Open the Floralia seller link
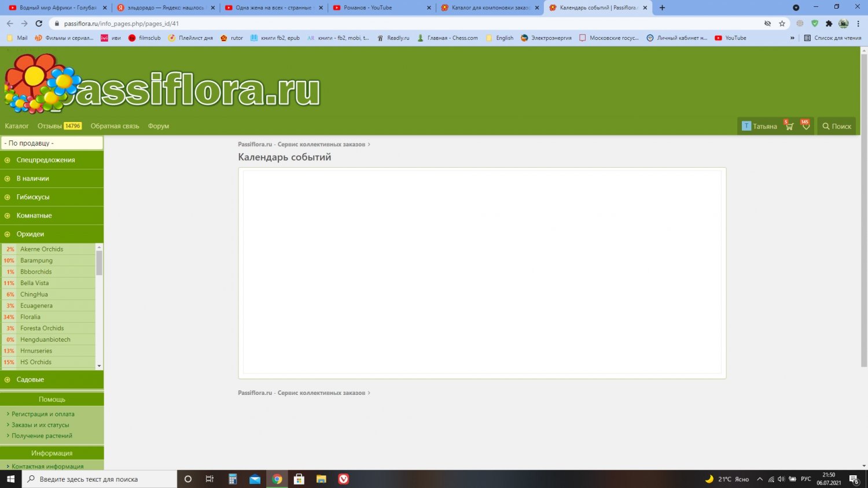The height and width of the screenshot is (488, 868). pyautogui.click(x=31, y=317)
